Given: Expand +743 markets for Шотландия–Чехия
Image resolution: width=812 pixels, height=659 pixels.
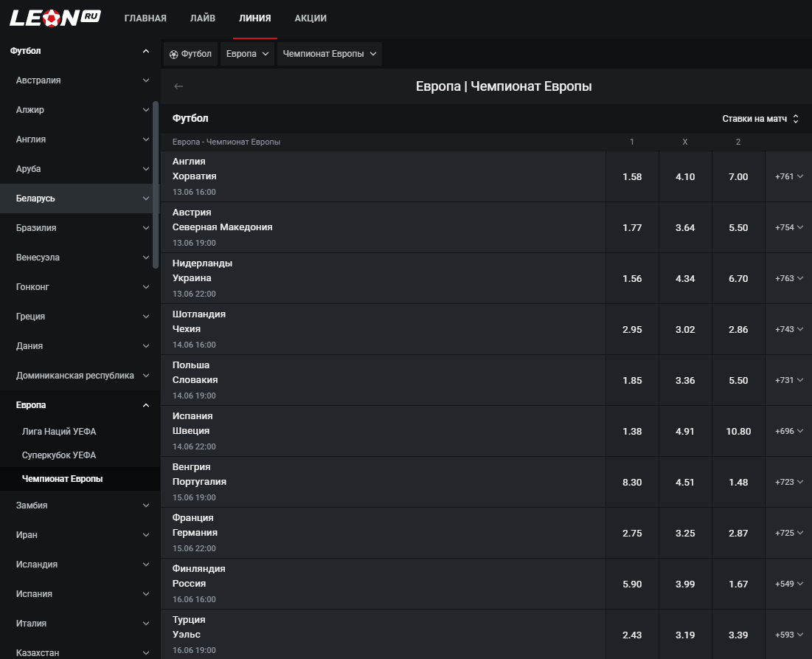Looking at the screenshot, I should pyautogui.click(x=788, y=329).
